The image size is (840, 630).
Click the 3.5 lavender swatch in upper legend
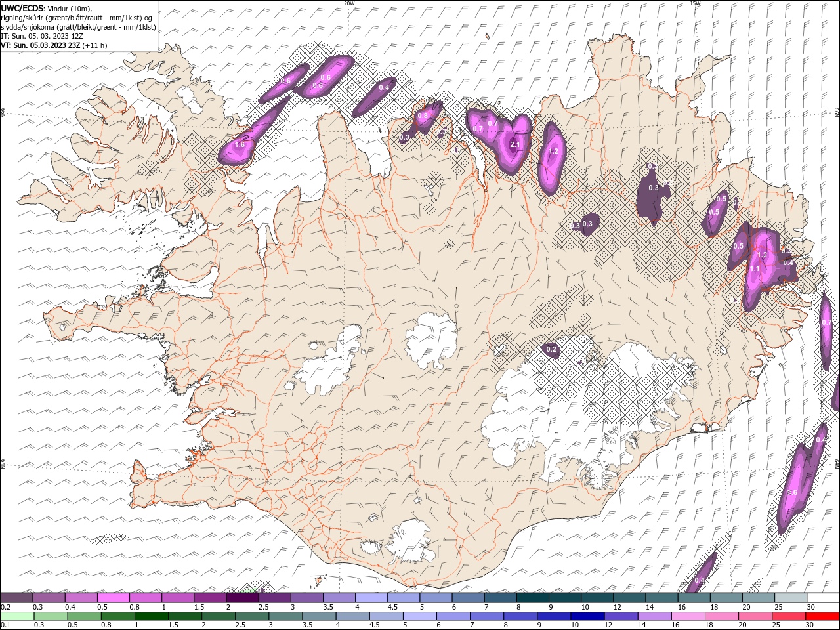339,598
